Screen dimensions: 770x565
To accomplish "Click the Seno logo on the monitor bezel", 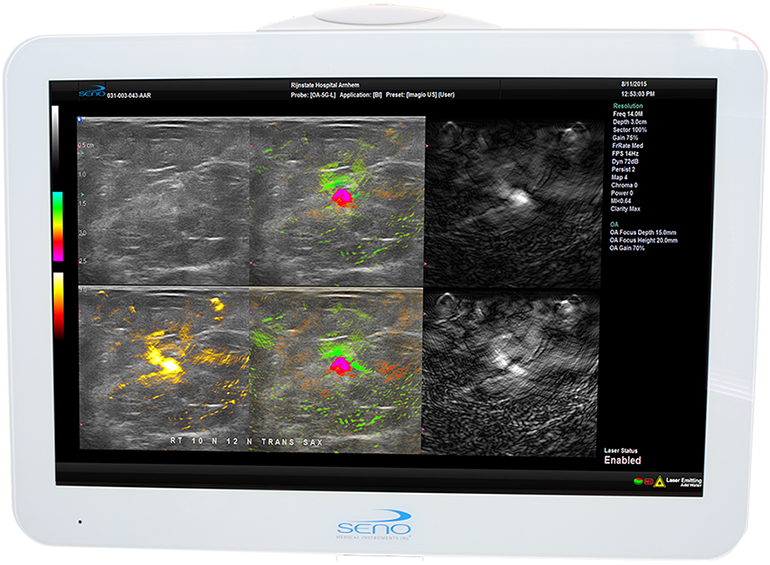I will click(384, 527).
